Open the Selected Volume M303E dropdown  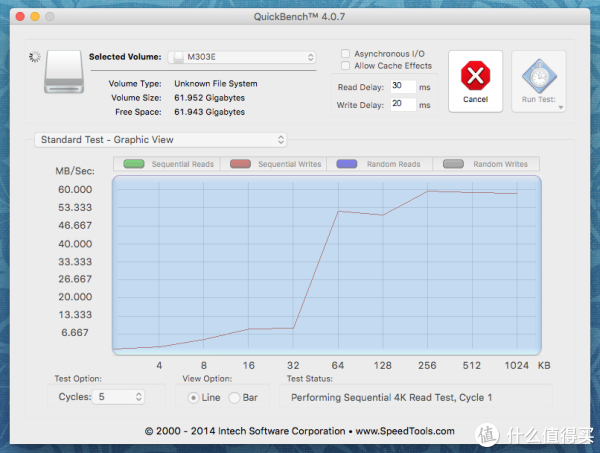point(242,57)
